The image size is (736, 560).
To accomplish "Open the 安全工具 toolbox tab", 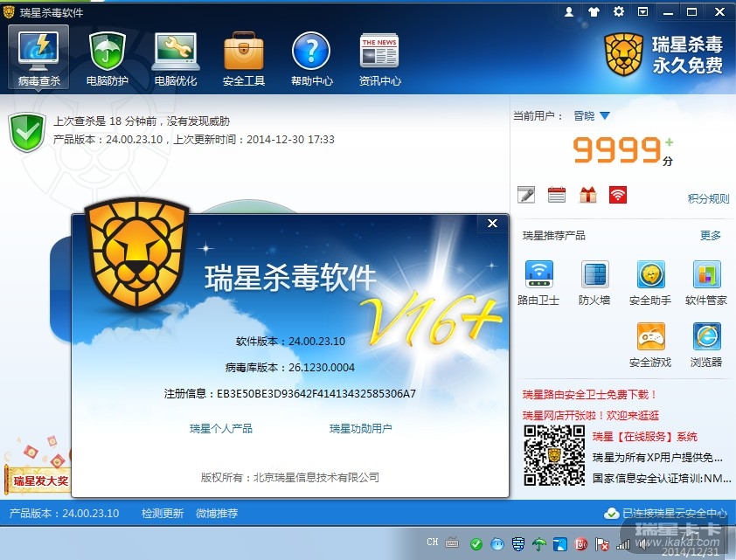I will pos(244,58).
